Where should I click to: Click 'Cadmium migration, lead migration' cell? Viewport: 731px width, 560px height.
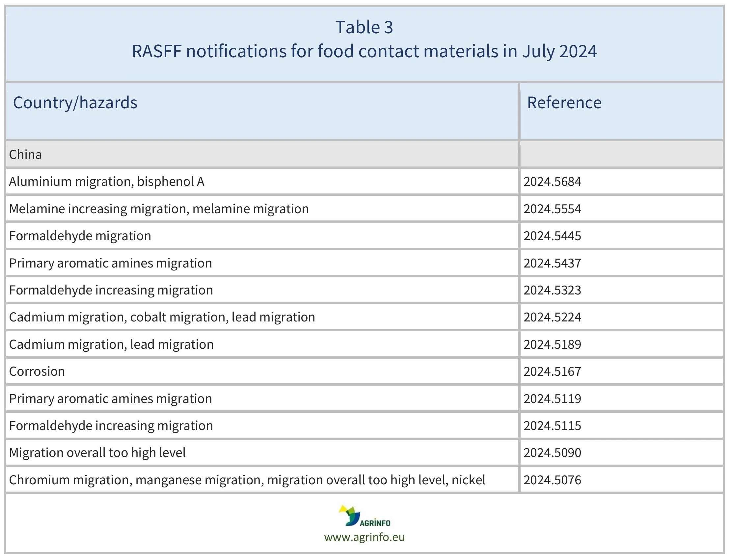(x=262, y=344)
